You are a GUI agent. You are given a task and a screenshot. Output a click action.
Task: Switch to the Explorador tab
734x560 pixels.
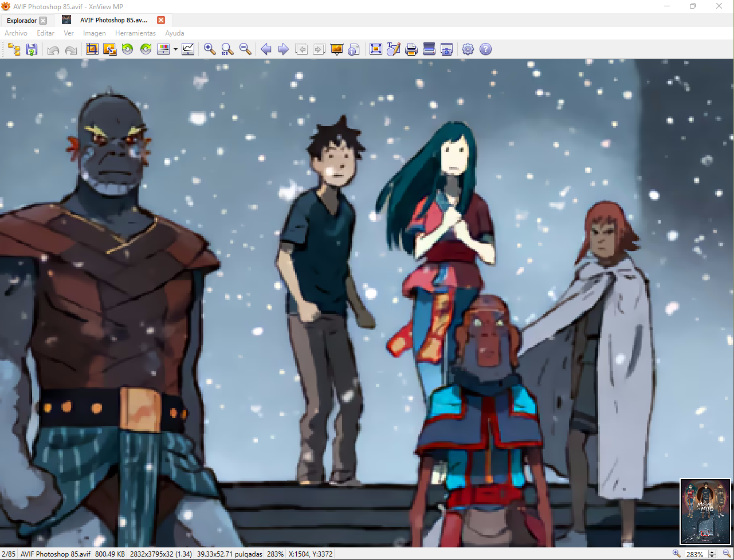coord(22,21)
